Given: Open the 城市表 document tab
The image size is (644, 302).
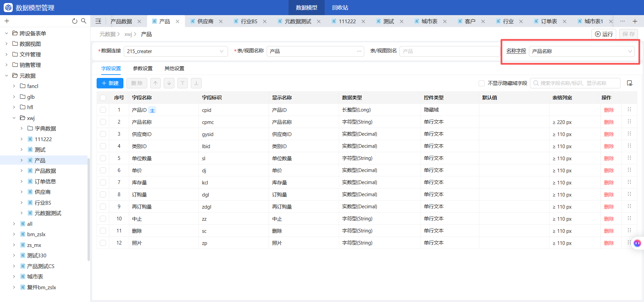Looking at the screenshot, I should tap(429, 21).
